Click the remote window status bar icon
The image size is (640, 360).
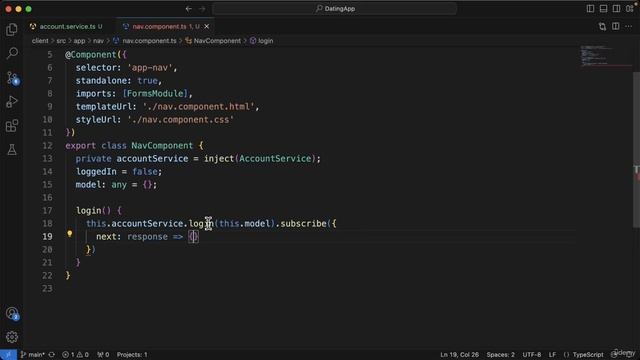8,355
